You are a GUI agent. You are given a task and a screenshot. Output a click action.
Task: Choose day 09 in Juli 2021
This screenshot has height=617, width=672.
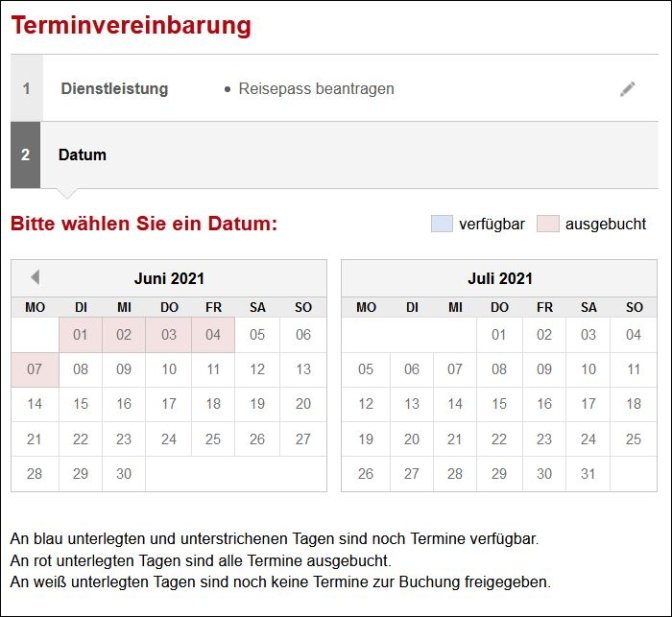[x=544, y=370]
